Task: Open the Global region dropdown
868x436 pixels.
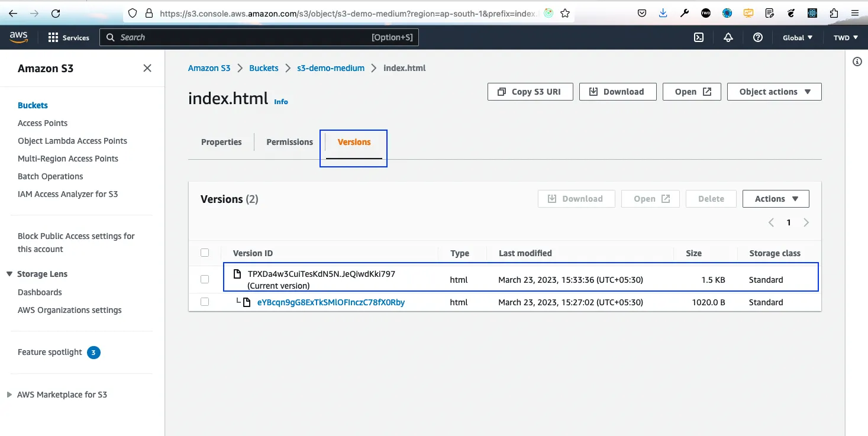Action: pos(798,37)
